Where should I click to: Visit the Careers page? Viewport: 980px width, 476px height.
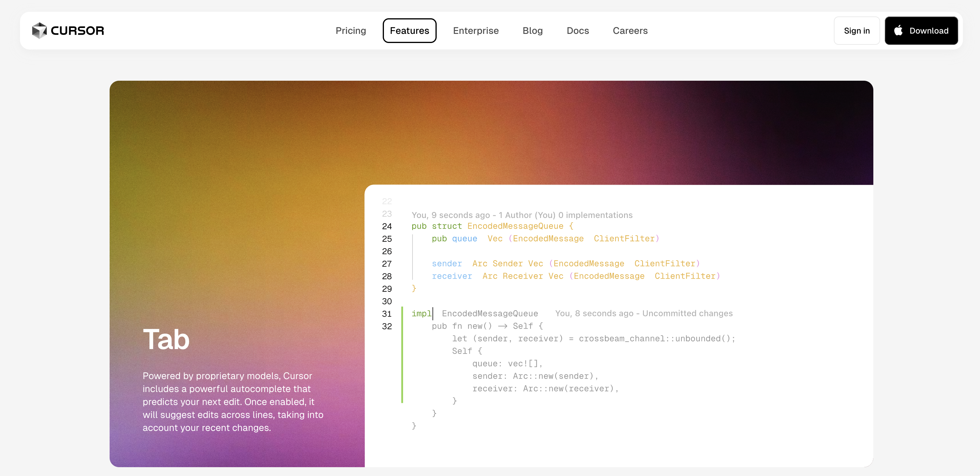pos(630,30)
